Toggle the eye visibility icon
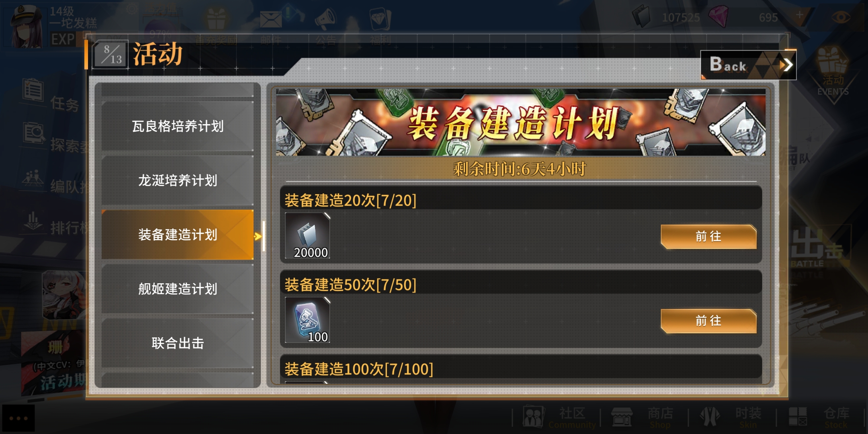The height and width of the screenshot is (434, 868). pos(841,17)
